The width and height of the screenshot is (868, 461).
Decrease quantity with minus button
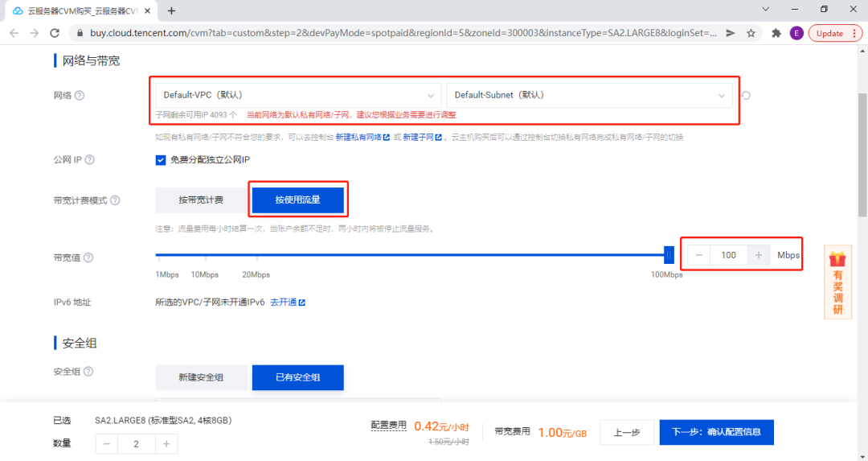106,443
